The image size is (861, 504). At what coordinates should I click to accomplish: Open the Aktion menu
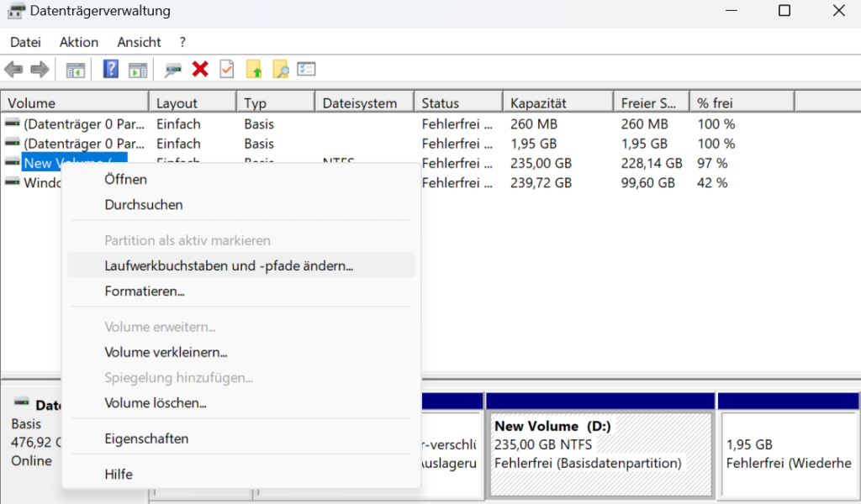click(x=79, y=42)
